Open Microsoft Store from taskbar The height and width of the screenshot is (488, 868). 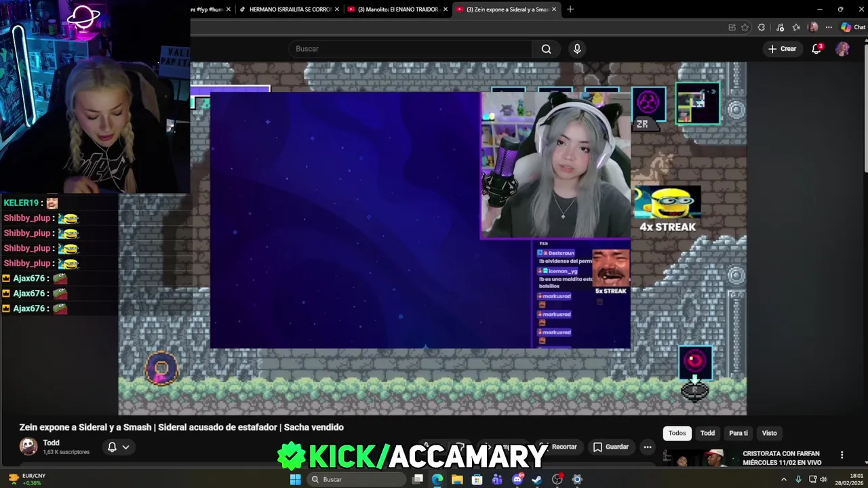point(477,479)
